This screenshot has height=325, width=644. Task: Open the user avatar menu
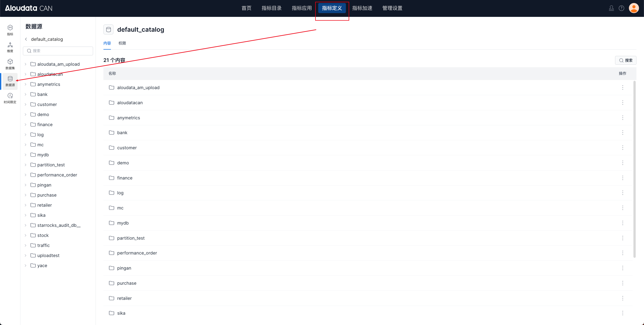(634, 8)
